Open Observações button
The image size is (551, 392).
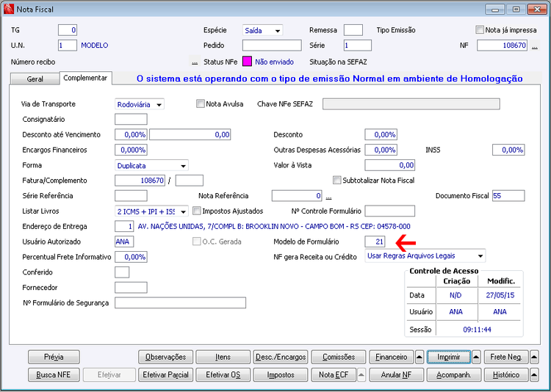tap(165, 357)
